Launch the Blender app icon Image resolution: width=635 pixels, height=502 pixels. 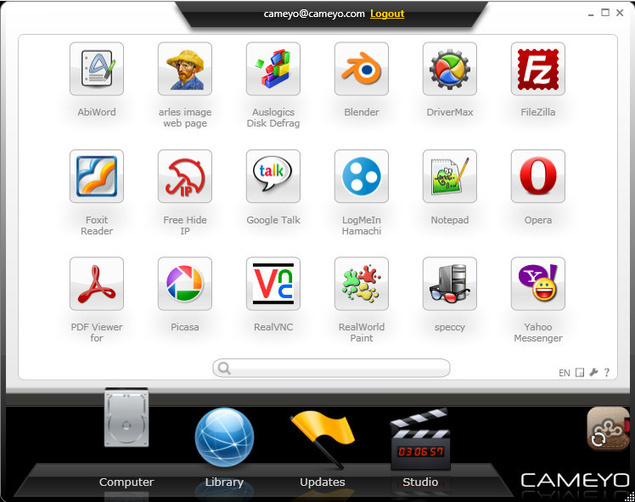tap(361, 69)
